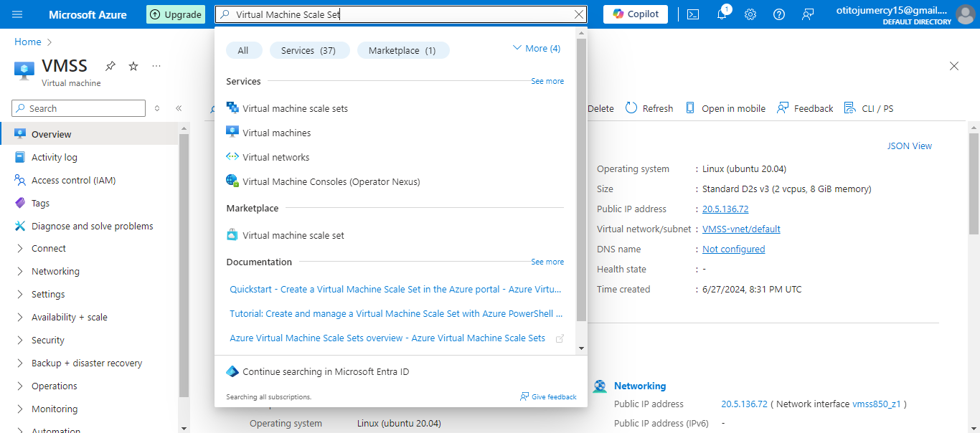This screenshot has width=980, height=433.
Task: Open the portal settings gear
Action: click(750, 14)
